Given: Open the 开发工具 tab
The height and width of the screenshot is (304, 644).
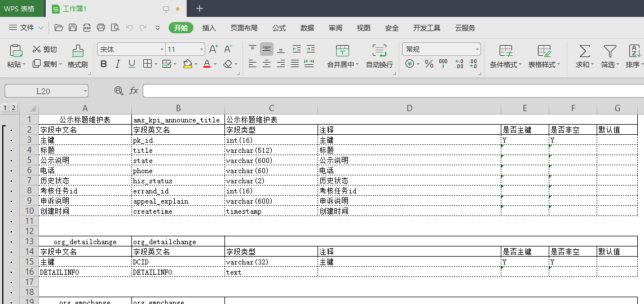Looking at the screenshot, I should coord(427,28).
